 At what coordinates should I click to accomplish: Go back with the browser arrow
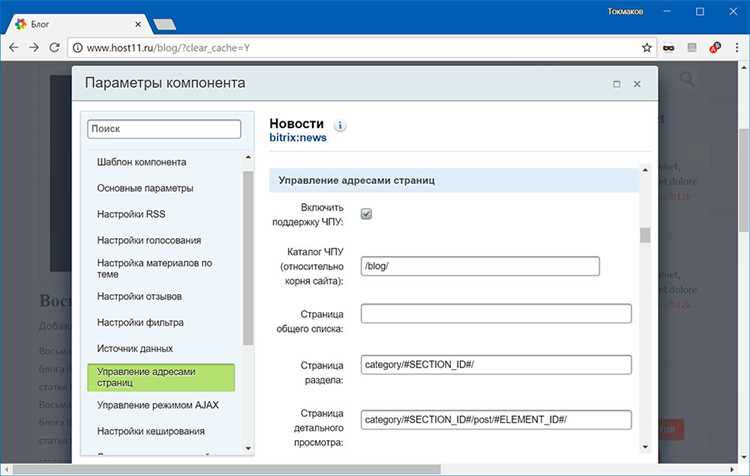[x=14, y=48]
